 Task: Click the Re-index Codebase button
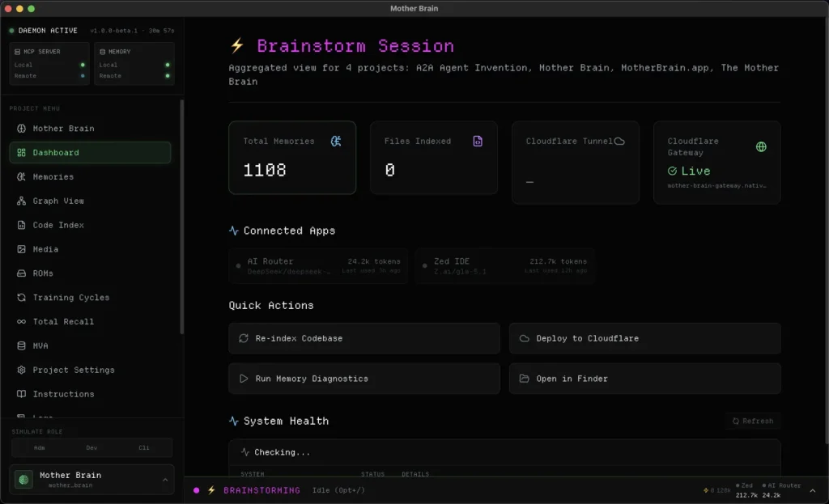point(364,338)
